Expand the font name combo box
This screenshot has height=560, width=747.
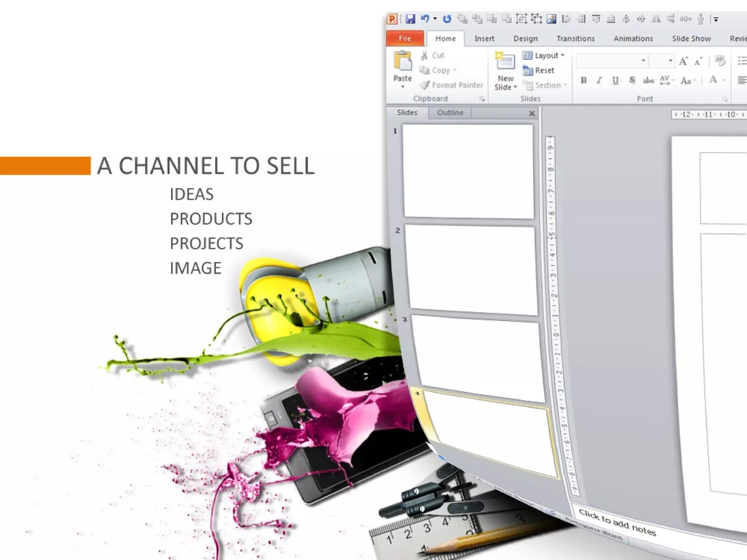(643, 61)
